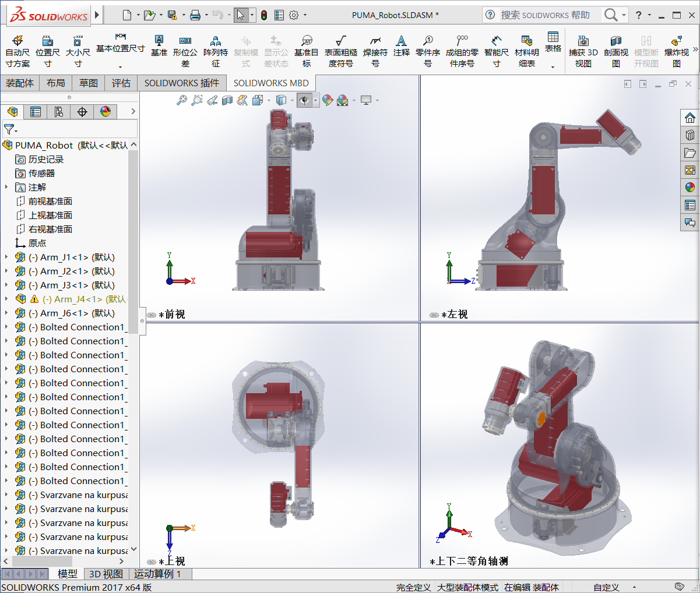Select the 3D 视图 bottom tab
This screenshot has width=700, height=593.
pos(106,574)
